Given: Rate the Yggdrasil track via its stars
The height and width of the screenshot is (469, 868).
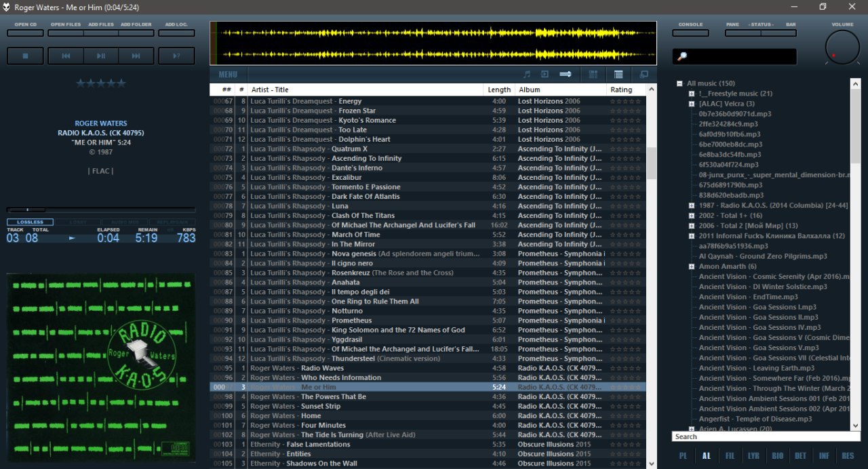Looking at the screenshot, I should point(625,339).
